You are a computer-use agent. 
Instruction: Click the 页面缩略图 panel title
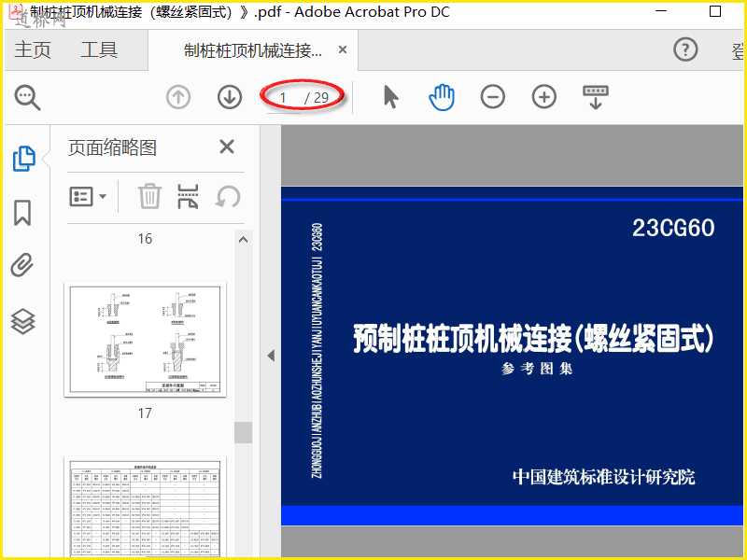(x=112, y=147)
